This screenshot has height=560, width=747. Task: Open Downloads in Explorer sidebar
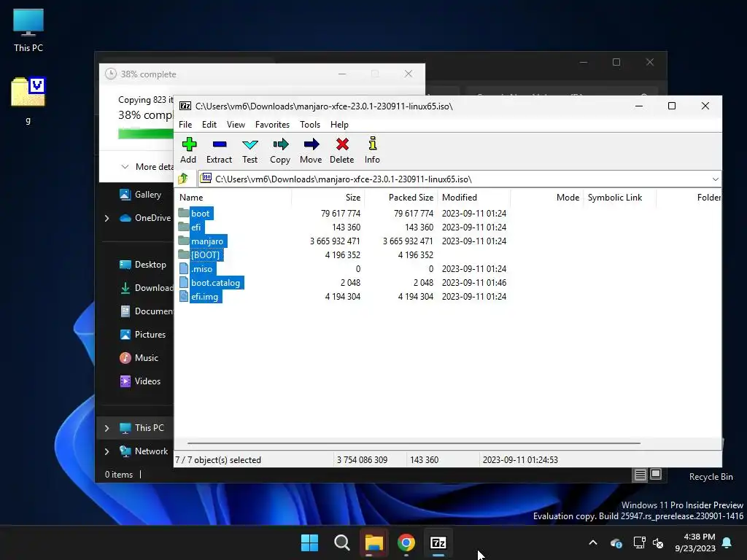pyautogui.click(x=146, y=287)
